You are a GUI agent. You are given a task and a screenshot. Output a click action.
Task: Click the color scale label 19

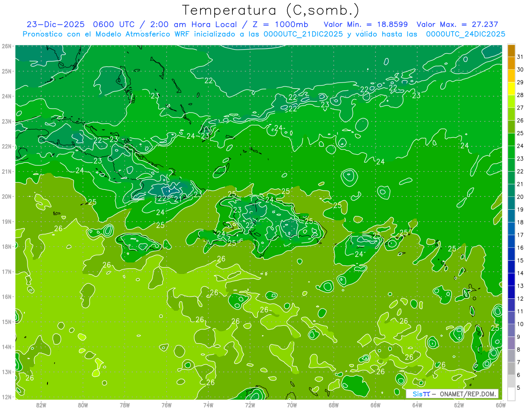pos(520,209)
